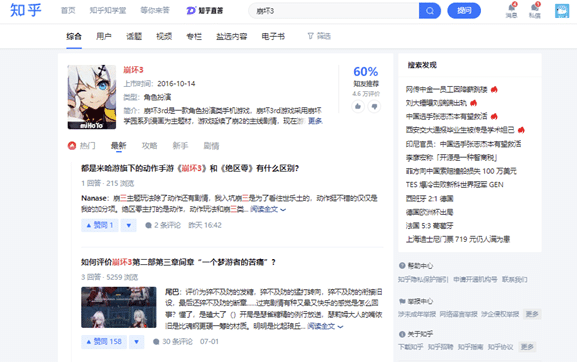This screenshot has width=577, height=362.
Task: Upvote the answer with 赞同 1
Action: coord(100,225)
